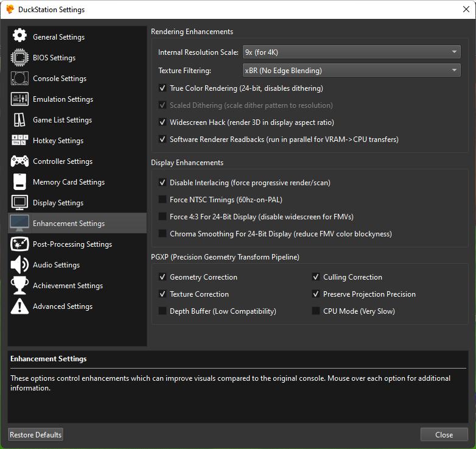Uncheck Culling Correction

(x=316, y=277)
